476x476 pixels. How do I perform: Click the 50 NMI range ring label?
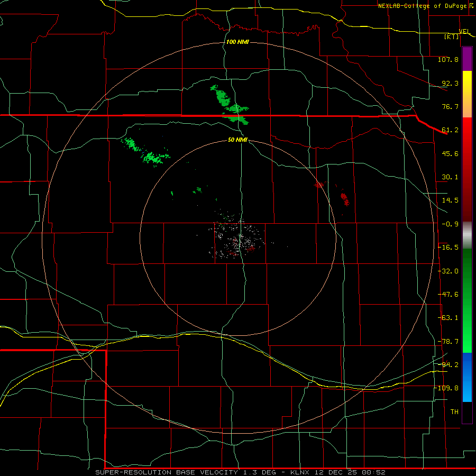(237, 140)
